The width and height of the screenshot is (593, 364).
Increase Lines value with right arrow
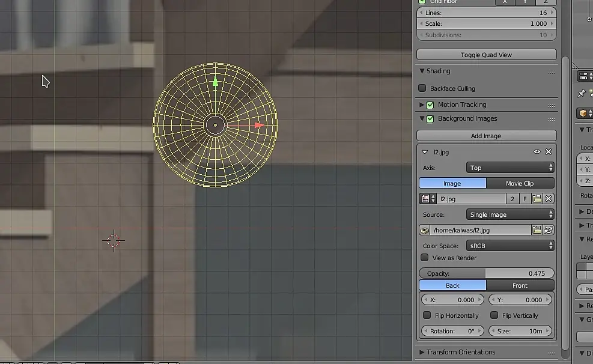pyautogui.click(x=552, y=13)
